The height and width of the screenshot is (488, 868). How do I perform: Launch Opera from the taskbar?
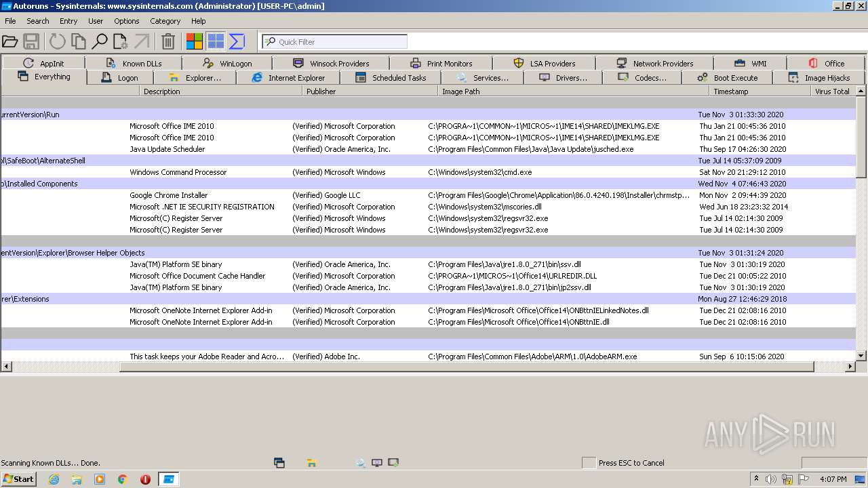click(145, 479)
